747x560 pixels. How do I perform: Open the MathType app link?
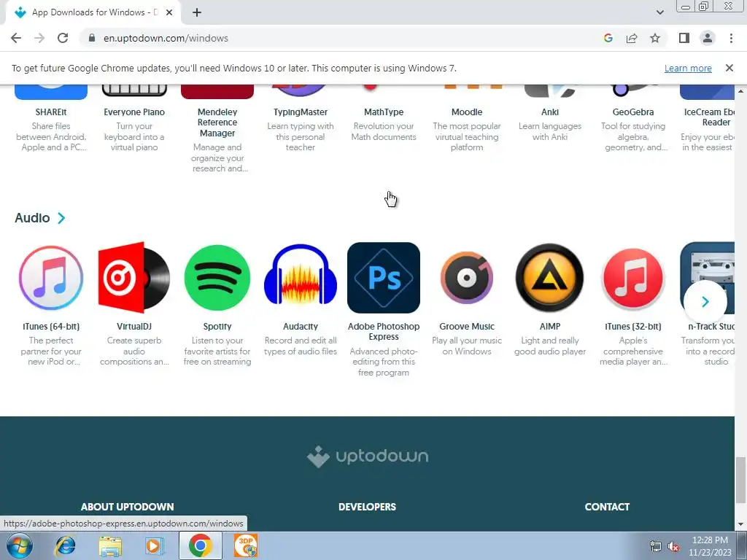(384, 112)
